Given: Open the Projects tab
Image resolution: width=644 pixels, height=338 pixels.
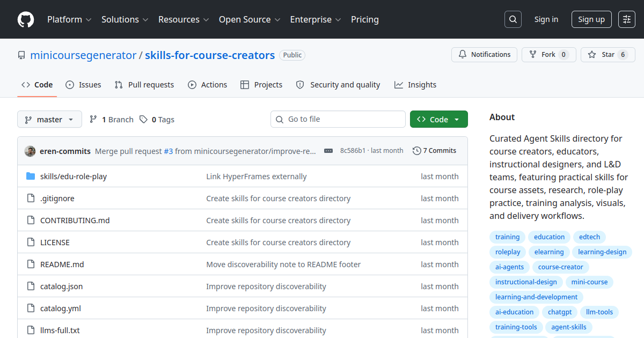Looking at the screenshot, I should point(261,85).
